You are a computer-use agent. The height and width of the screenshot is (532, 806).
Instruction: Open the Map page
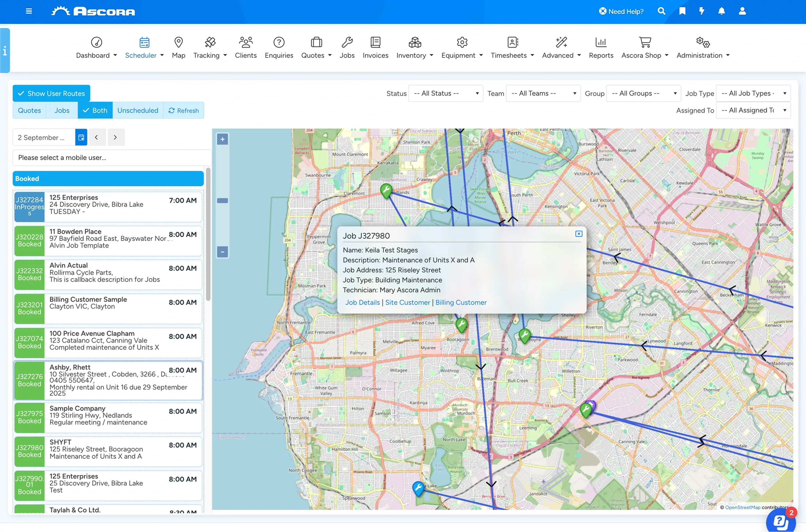tap(179, 48)
